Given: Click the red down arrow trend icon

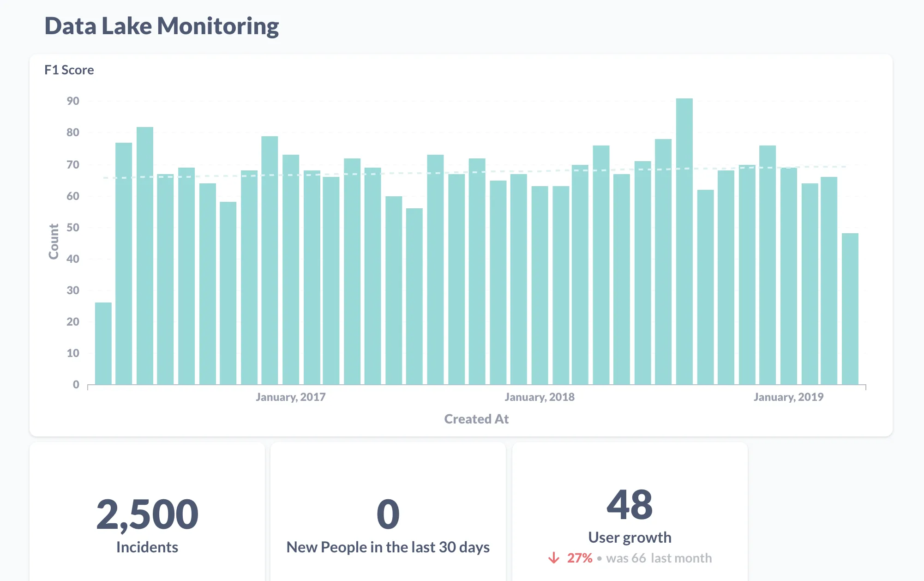Looking at the screenshot, I should click(554, 558).
